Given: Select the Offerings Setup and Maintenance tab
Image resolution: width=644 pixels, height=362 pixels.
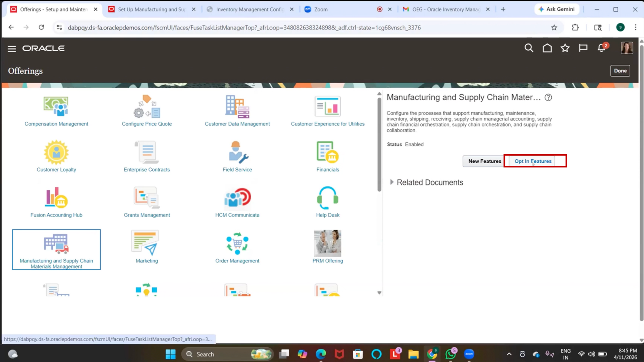Looking at the screenshot, I should [54, 9].
